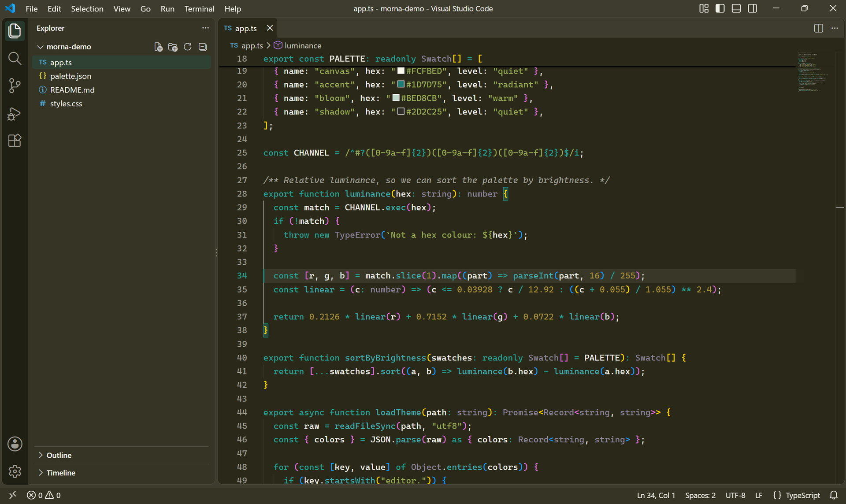This screenshot has height=504, width=846.
Task: Open editor more actions menu
Action: pos(835,28)
